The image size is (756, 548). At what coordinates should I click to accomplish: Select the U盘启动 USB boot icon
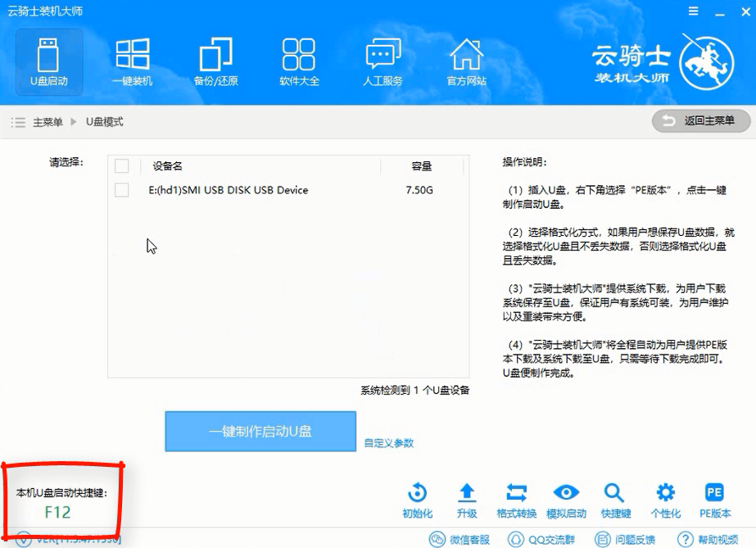48,61
